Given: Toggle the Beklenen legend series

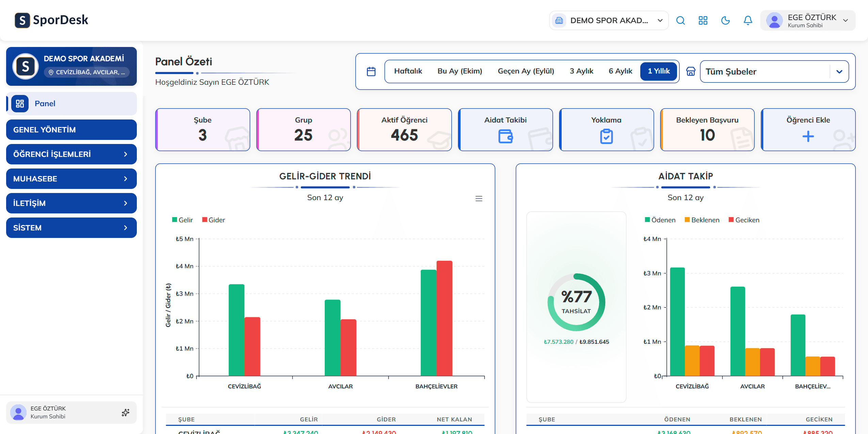Looking at the screenshot, I should [x=702, y=220].
